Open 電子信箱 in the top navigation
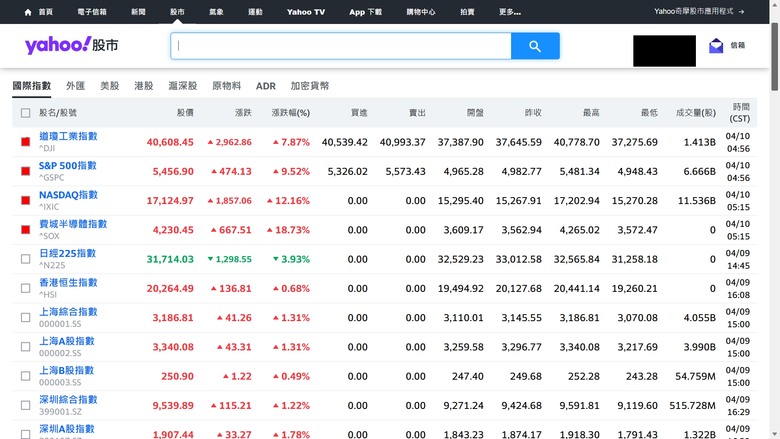Viewport: 780px width, 439px height. coord(92,12)
